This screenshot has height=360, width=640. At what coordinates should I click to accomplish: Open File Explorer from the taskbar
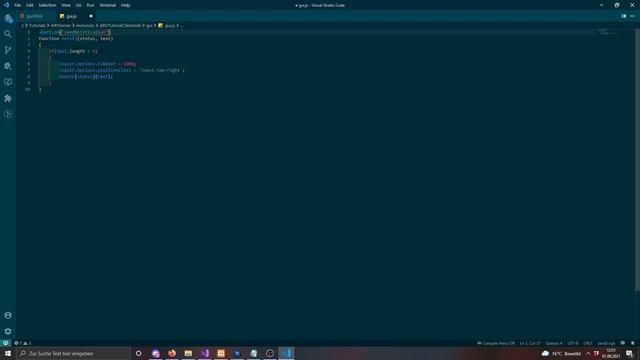[x=188, y=353]
